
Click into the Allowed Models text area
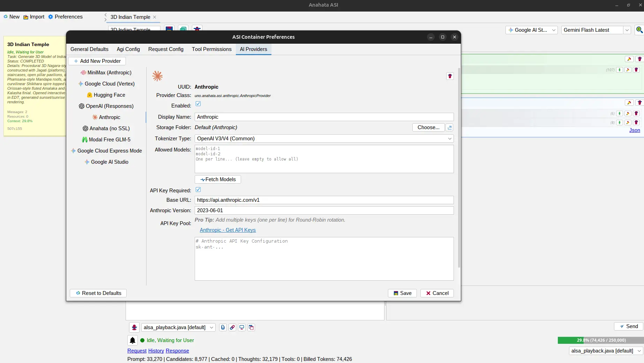[x=324, y=159]
